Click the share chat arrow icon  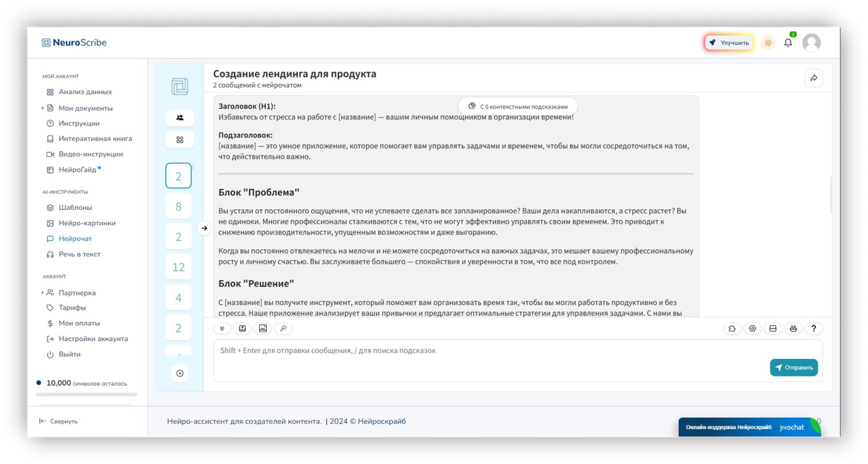(x=814, y=78)
